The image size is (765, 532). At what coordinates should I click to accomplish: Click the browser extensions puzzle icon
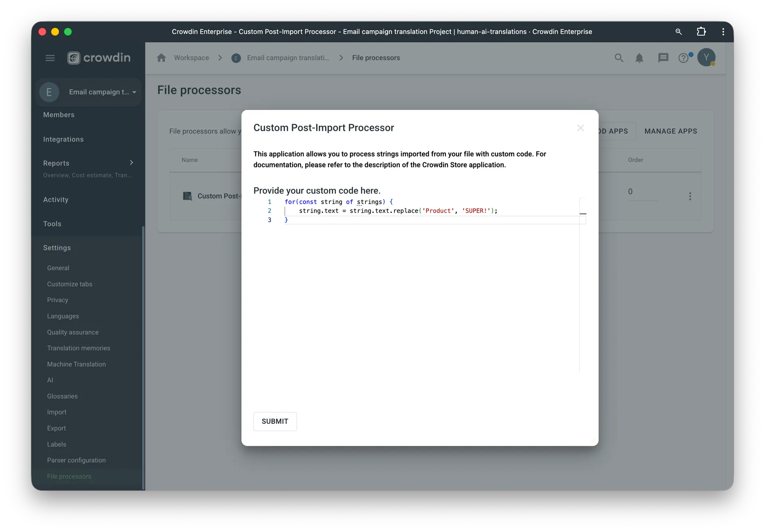pos(701,31)
